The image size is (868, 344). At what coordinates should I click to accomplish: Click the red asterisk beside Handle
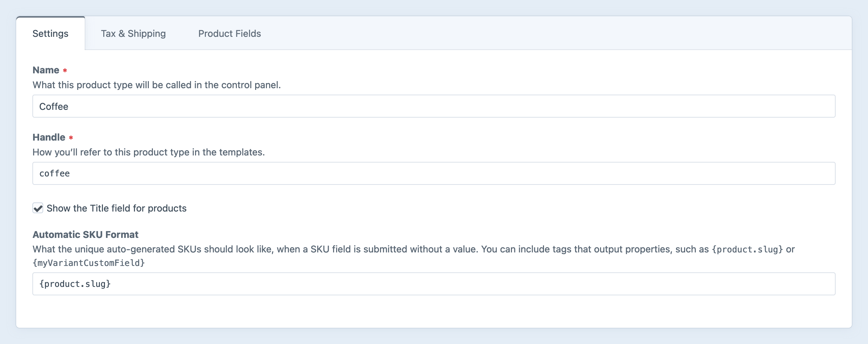tap(71, 138)
